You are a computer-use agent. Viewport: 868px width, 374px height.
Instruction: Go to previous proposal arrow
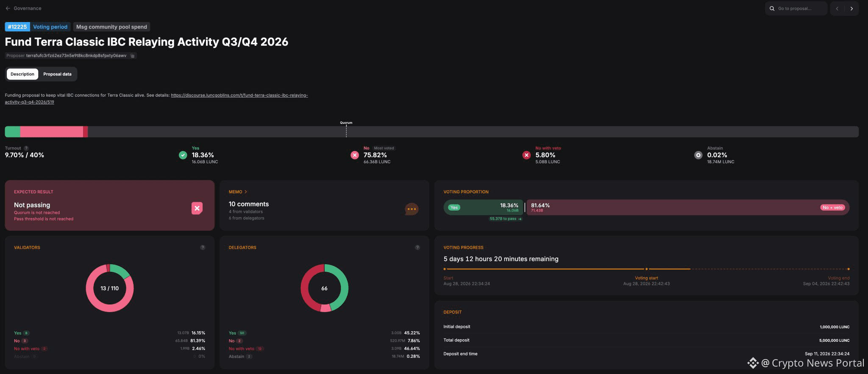coord(837,8)
